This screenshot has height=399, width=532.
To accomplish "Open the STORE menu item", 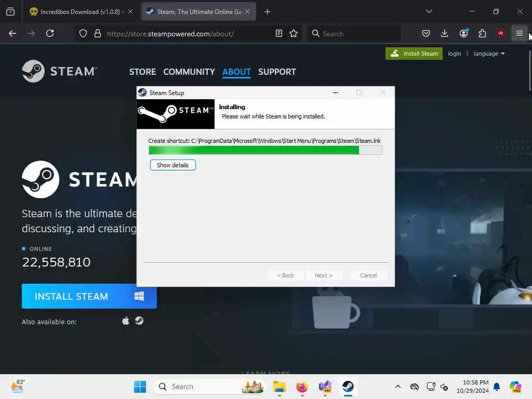I will pos(142,72).
